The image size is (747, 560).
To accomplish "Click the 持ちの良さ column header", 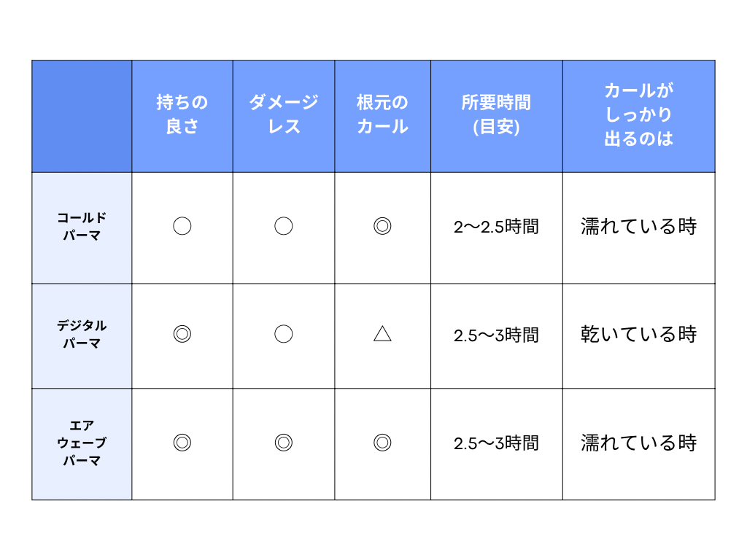I will 182,116.
